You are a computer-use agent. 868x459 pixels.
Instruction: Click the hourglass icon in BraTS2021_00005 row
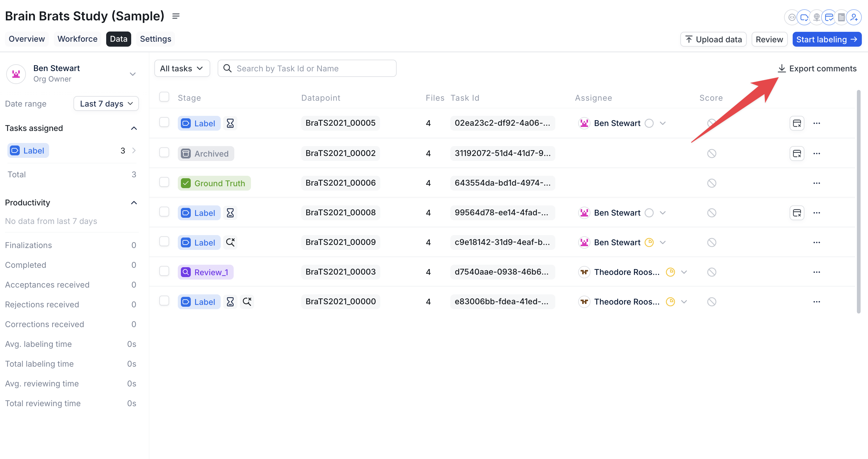[230, 123]
